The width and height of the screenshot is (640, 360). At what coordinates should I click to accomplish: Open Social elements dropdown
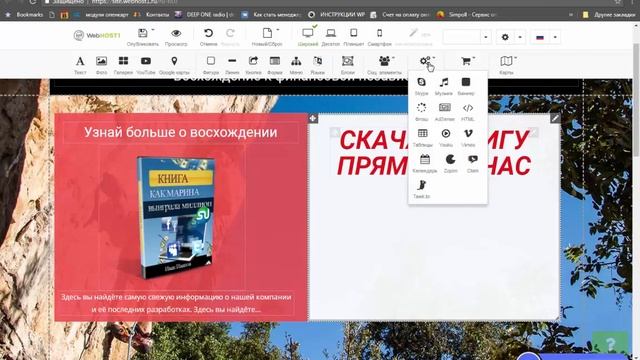point(384,64)
